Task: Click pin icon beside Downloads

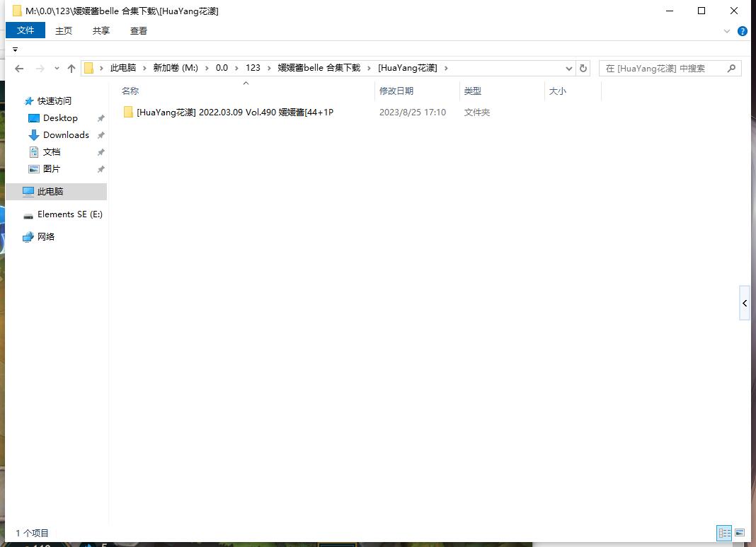Action: [101, 135]
